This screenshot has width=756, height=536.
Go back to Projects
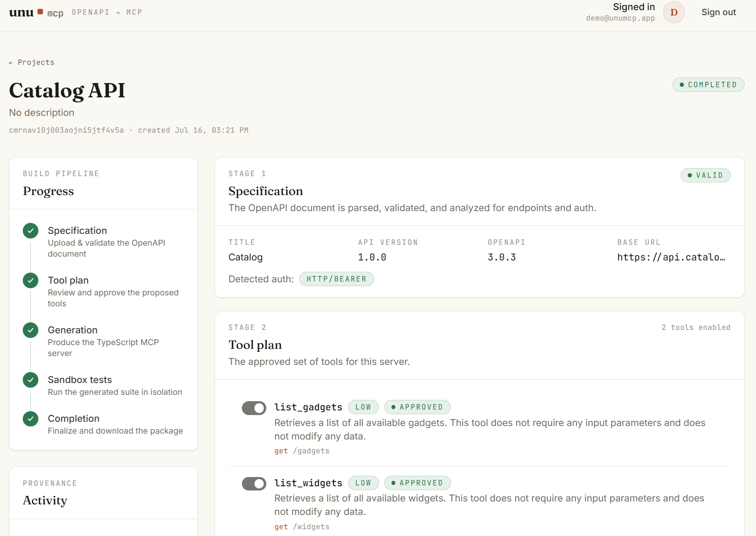pyautogui.click(x=32, y=62)
